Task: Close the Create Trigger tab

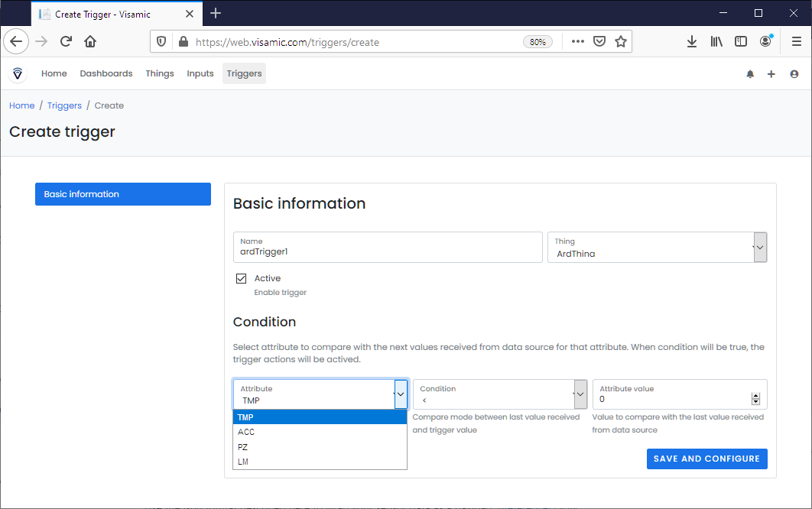Action: pyautogui.click(x=190, y=14)
